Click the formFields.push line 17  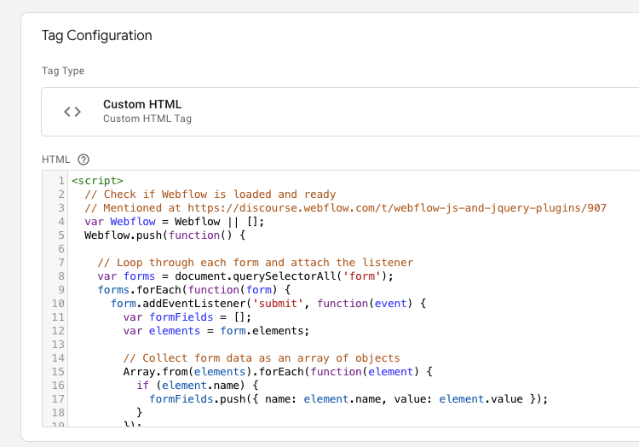(348, 399)
